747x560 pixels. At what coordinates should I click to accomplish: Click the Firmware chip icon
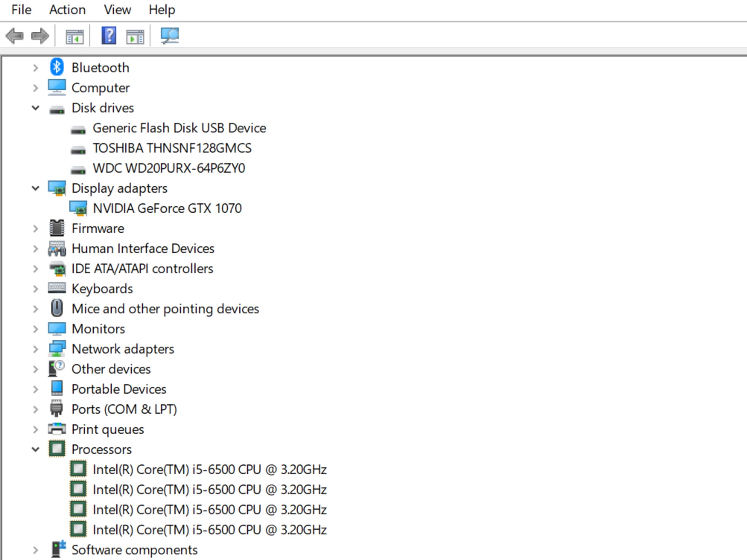pyautogui.click(x=57, y=228)
